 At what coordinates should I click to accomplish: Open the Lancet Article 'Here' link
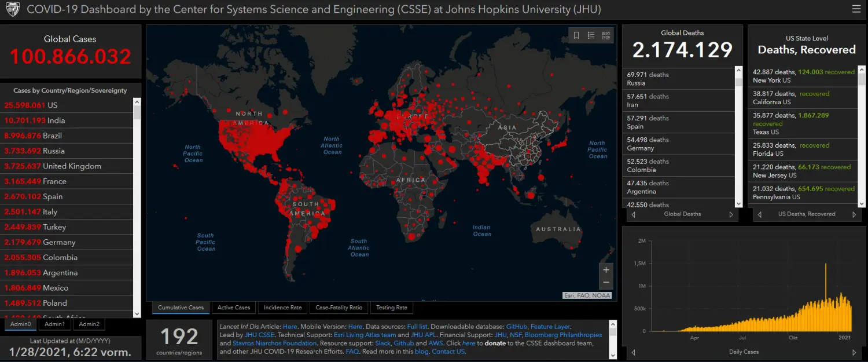click(290, 327)
